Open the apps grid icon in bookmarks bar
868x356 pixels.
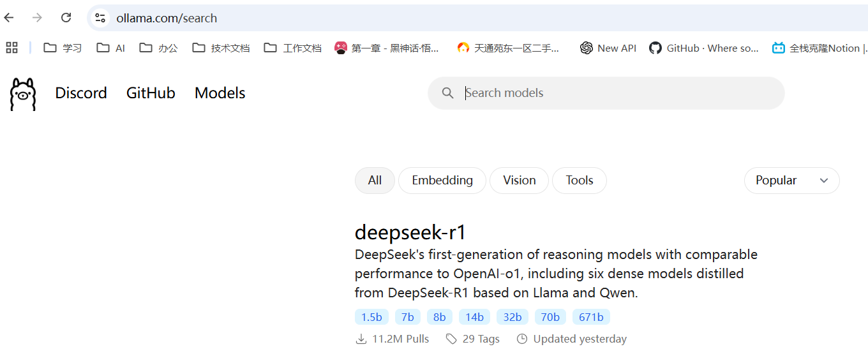point(11,47)
